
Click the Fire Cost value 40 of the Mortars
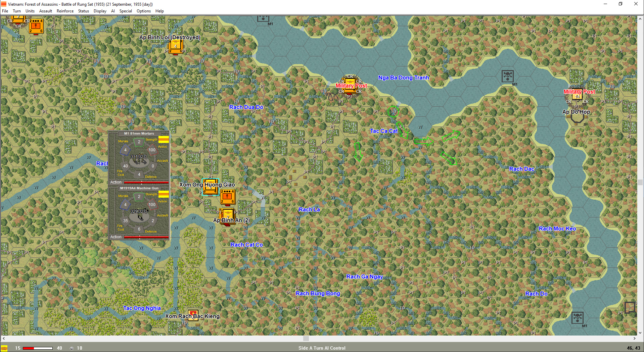(125, 166)
